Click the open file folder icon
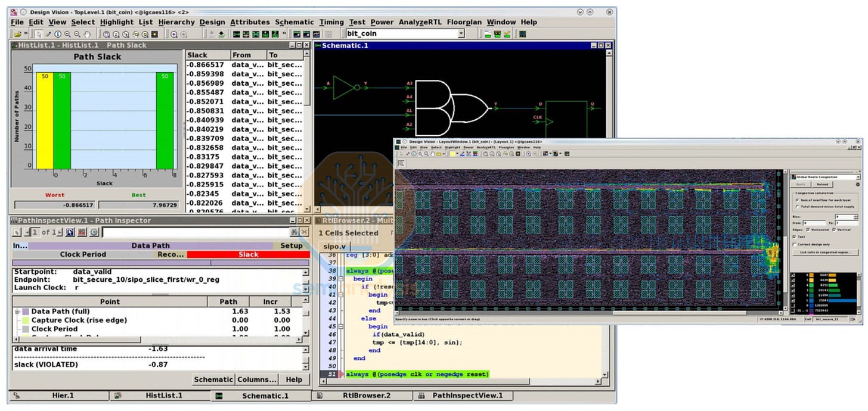868x411 pixels. (x=18, y=34)
